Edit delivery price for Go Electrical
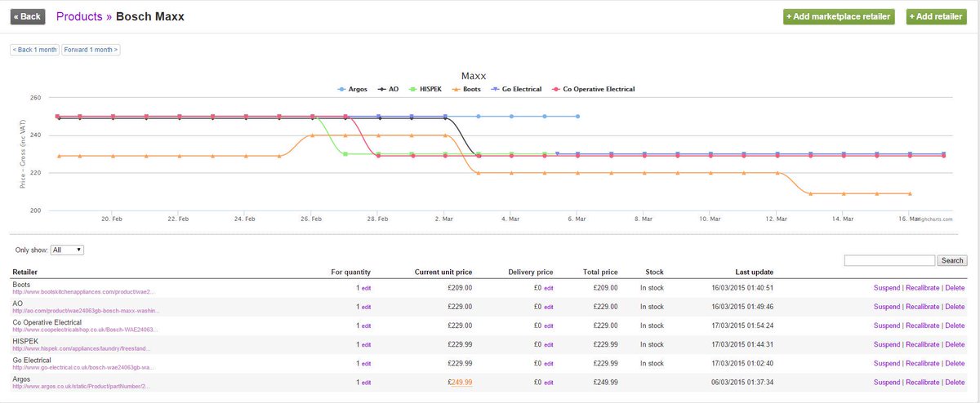 coord(549,363)
